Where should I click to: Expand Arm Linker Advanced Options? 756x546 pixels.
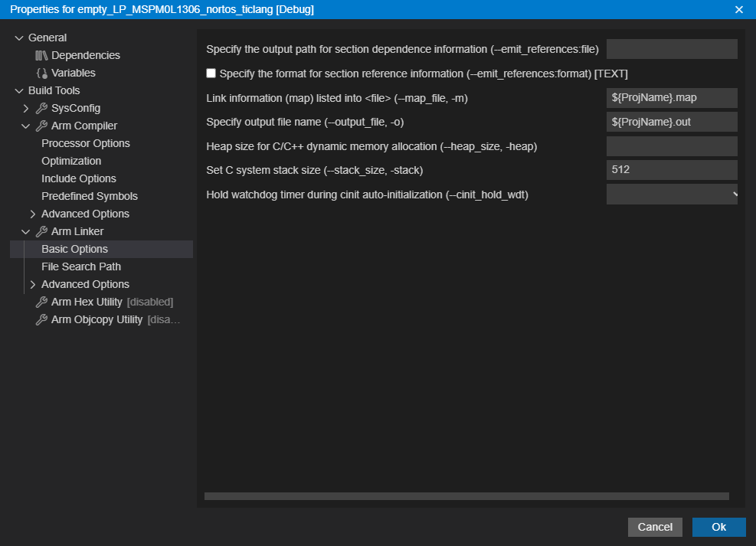(x=32, y=284)
